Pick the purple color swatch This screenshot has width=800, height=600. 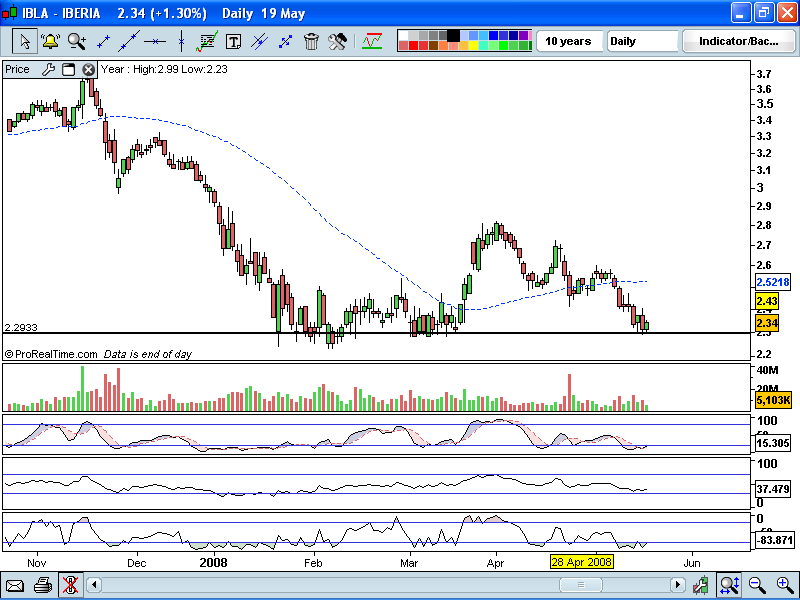click(524, 36)
